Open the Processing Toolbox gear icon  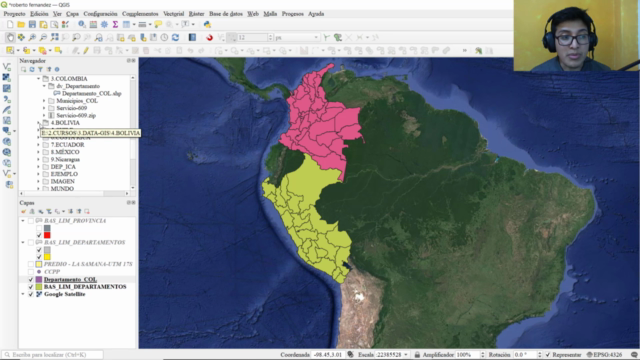pyautogui.click(x=104, y=25)
